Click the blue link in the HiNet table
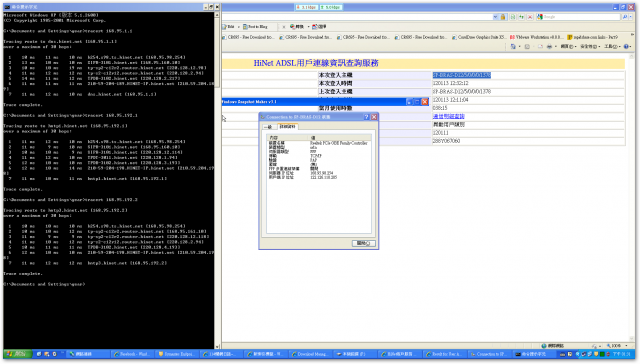This screenshot has width=640, height=364. coord(449,116)
